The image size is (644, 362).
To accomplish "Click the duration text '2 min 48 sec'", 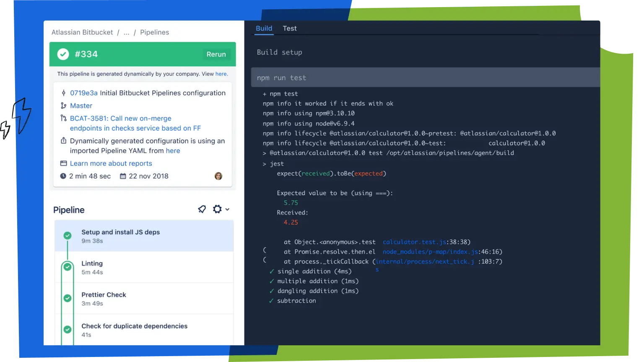I will [x=90, y=176].
